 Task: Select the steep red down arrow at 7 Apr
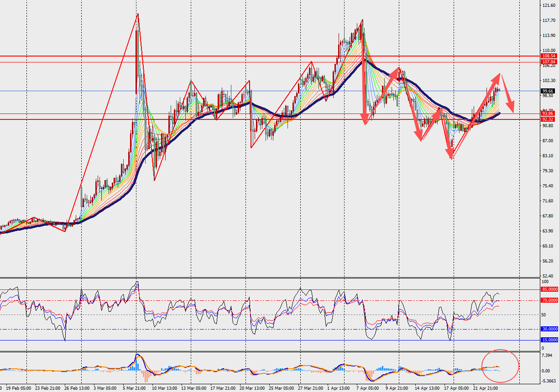coord(364,87)
